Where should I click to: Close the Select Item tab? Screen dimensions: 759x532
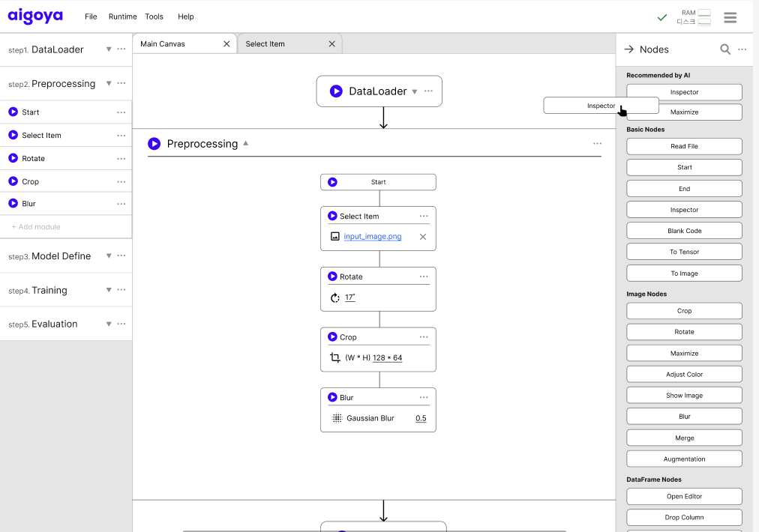click(332, 43)
